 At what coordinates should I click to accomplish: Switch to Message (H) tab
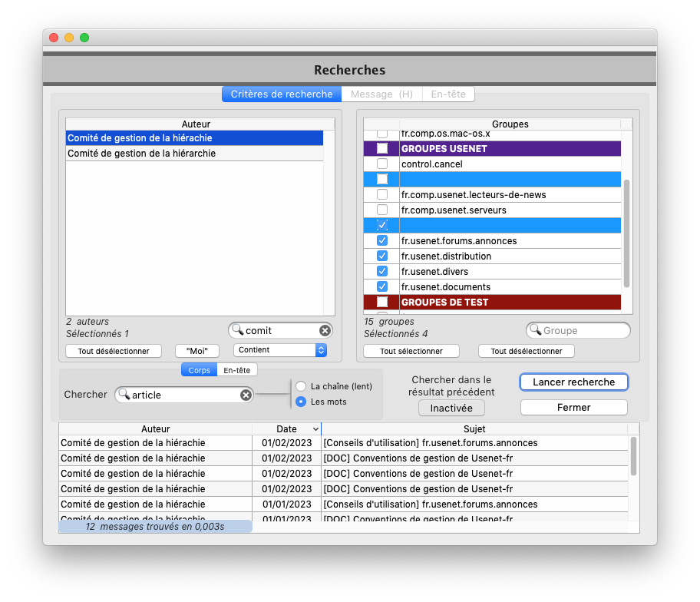[x=381, y=94]
